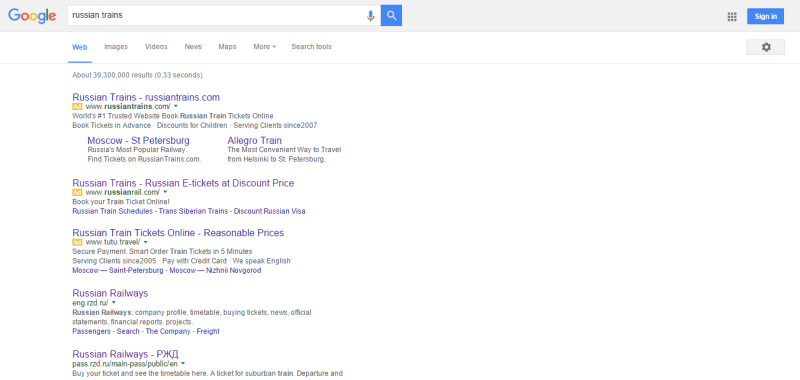Start voice search with microphone icon
Screen dimensions: 800x380
coord(370,15)
